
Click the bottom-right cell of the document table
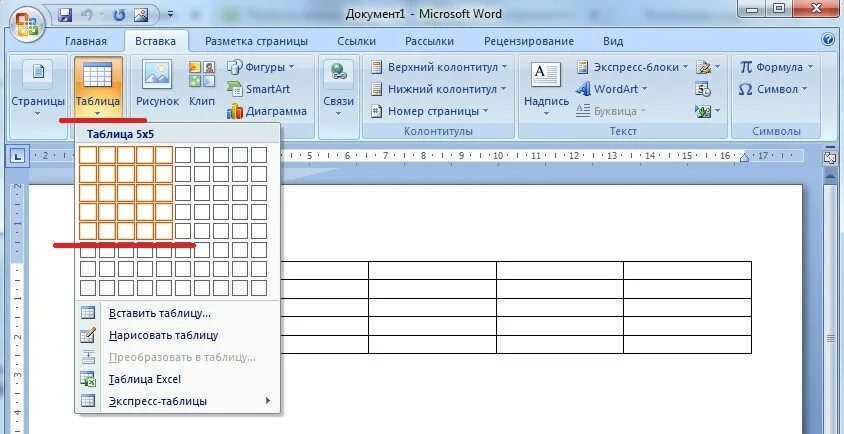(687, 345)
